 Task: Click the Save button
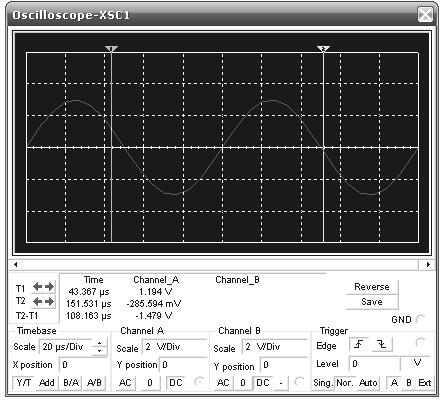pyautogui.click(x=372, y=302)
